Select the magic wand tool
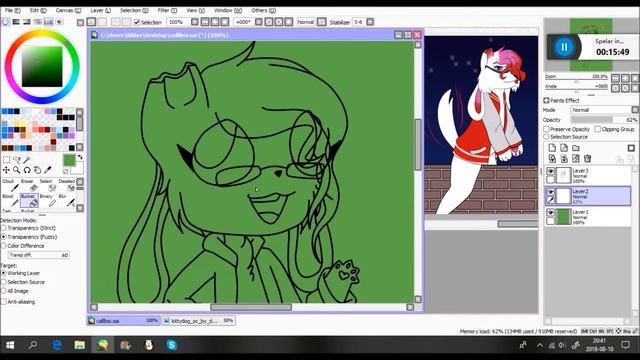 pyautogui.click(x=27, y=160)
